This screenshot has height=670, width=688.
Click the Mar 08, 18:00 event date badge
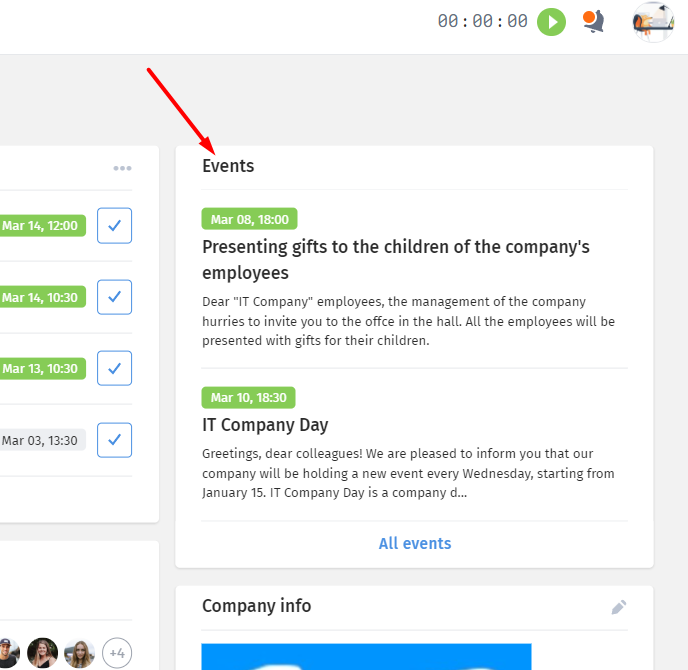pyautogui.click(x=249, y=219)
